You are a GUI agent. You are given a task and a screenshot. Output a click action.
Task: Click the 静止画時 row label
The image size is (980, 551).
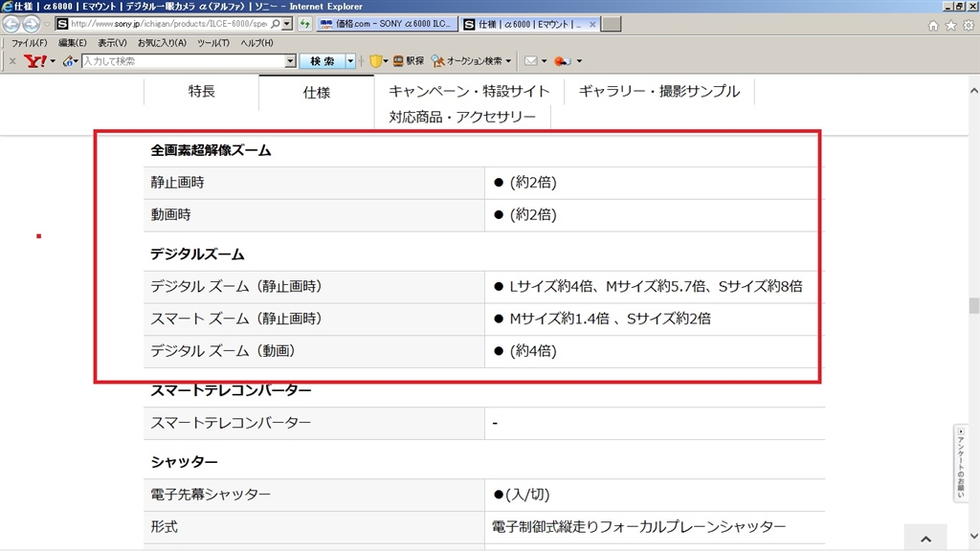tap(177, 183)
